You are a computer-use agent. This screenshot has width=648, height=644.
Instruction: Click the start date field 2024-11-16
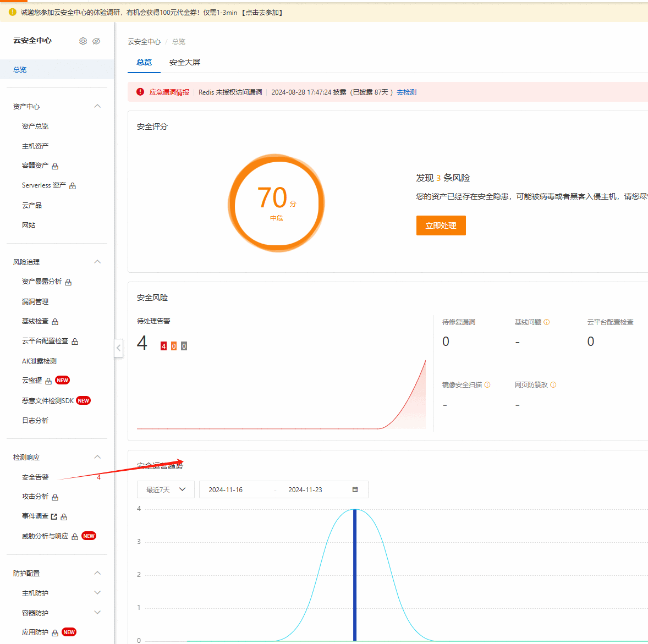[x=226, y=490]
